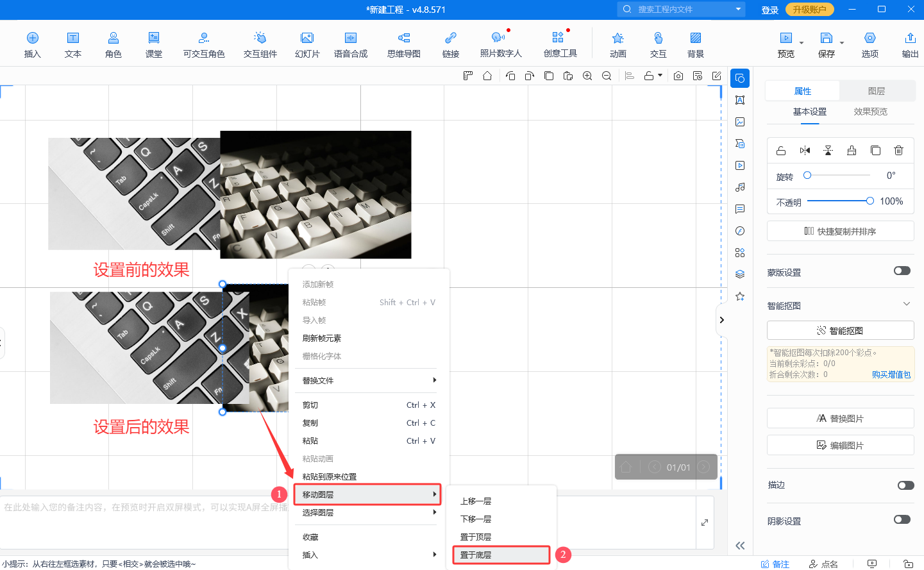Open the music note sidebar icon

pos(740,187)
